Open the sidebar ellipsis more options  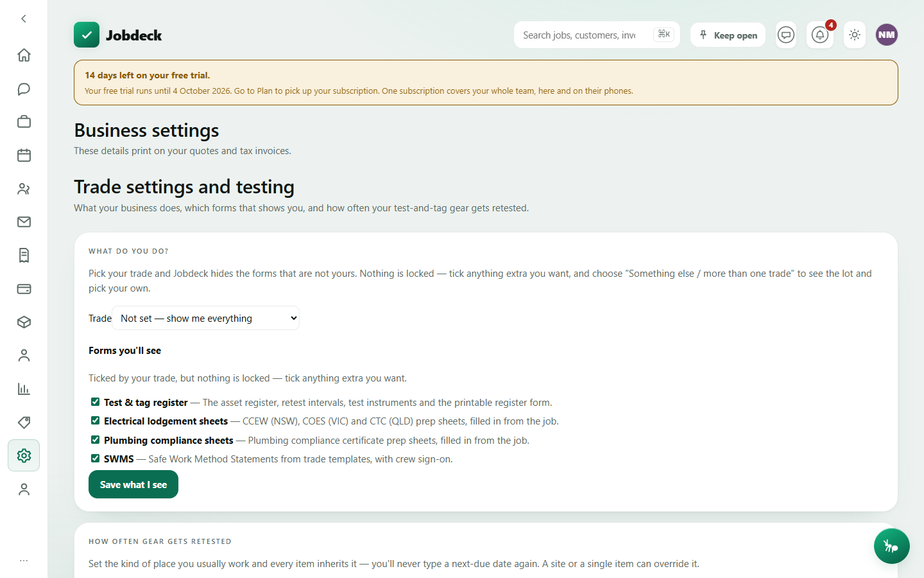24,561
